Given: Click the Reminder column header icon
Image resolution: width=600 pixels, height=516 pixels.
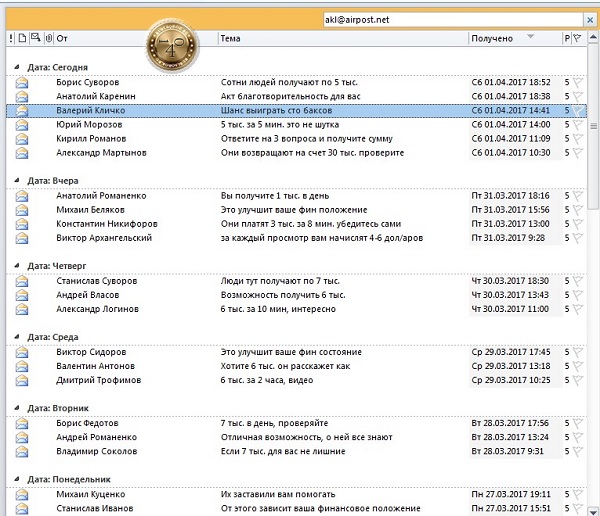Looking at the screenshot, I should pos(36,38).
